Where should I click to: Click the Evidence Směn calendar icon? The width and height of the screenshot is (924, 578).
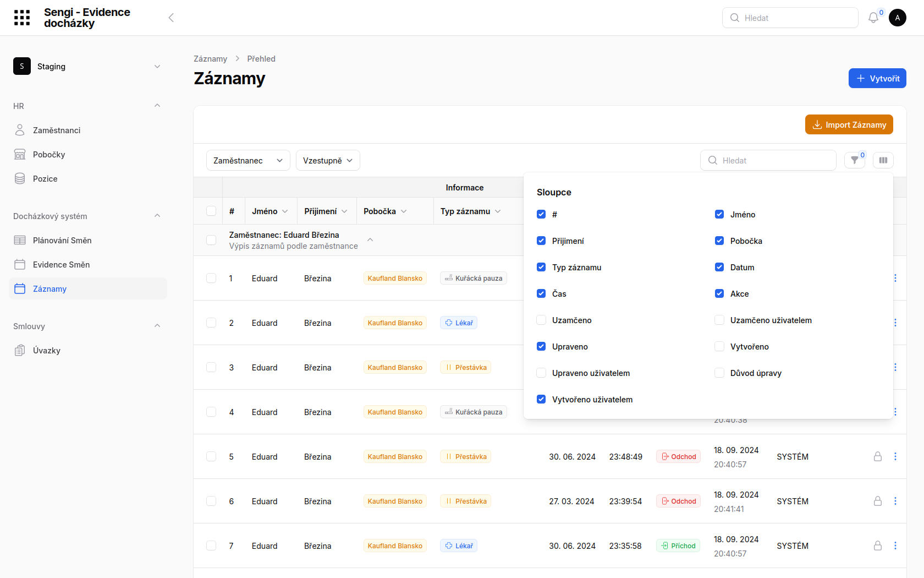point(20,264)
